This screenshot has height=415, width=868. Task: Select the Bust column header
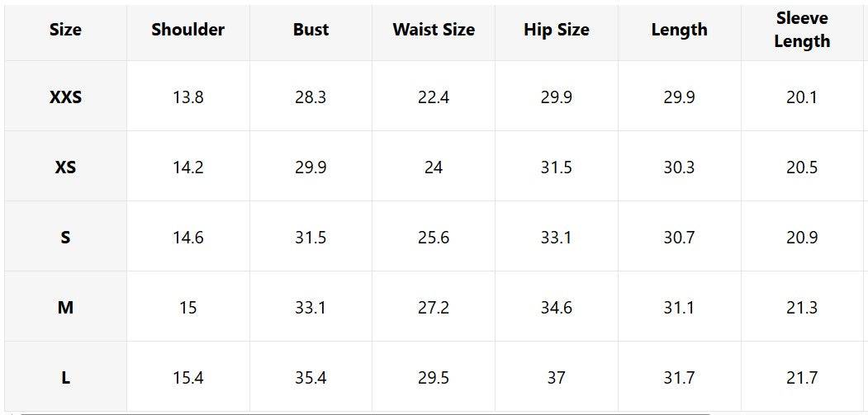[x=311, y=30]
